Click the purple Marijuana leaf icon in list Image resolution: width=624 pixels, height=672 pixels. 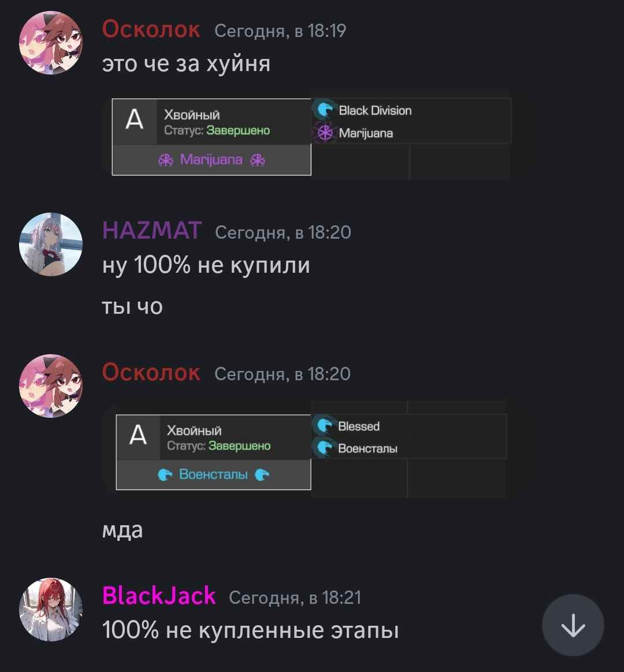point(325,132)
